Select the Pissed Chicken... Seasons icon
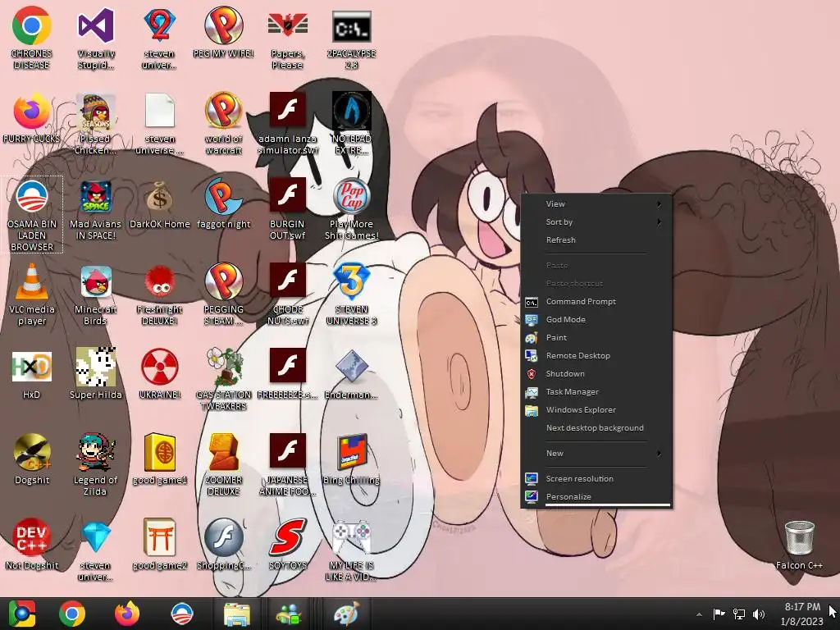Screen dimensions: 840x630 coord(96,111)
